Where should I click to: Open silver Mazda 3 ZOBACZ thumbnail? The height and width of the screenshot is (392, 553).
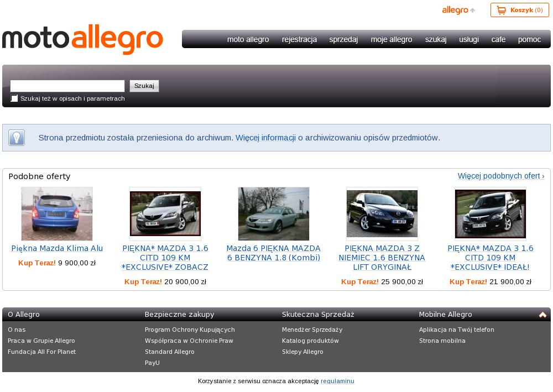pyautogui.click(x=165, y=213)
